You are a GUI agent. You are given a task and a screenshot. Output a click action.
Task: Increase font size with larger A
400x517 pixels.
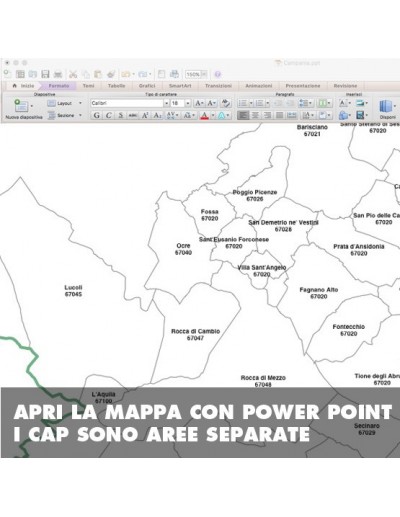pos(199,103)
